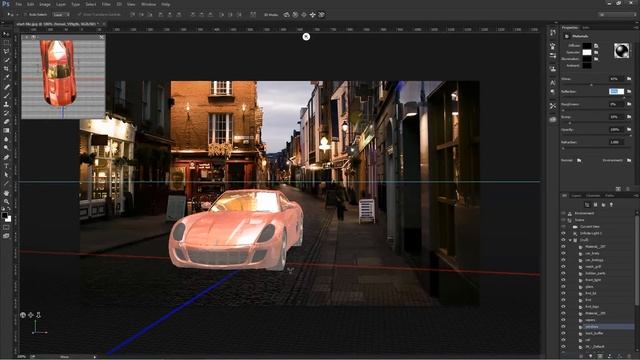This screenshot has width=640, height=360.
Task: Click the Reflection value field
Action: [x=616, y=91]
